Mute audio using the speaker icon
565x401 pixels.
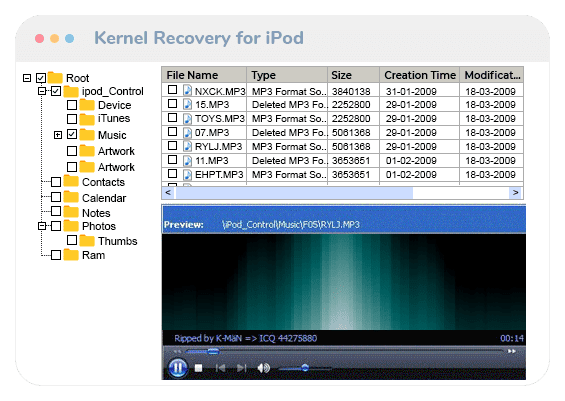tap(263, 368)
